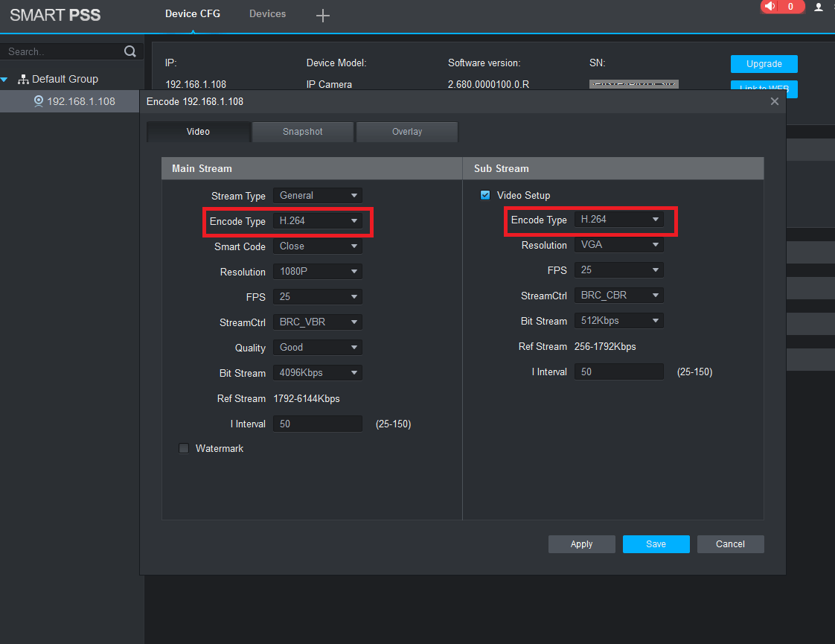Enable the Watermark checkbox
This screenshot has height=644, width=835.
[184, 448]
